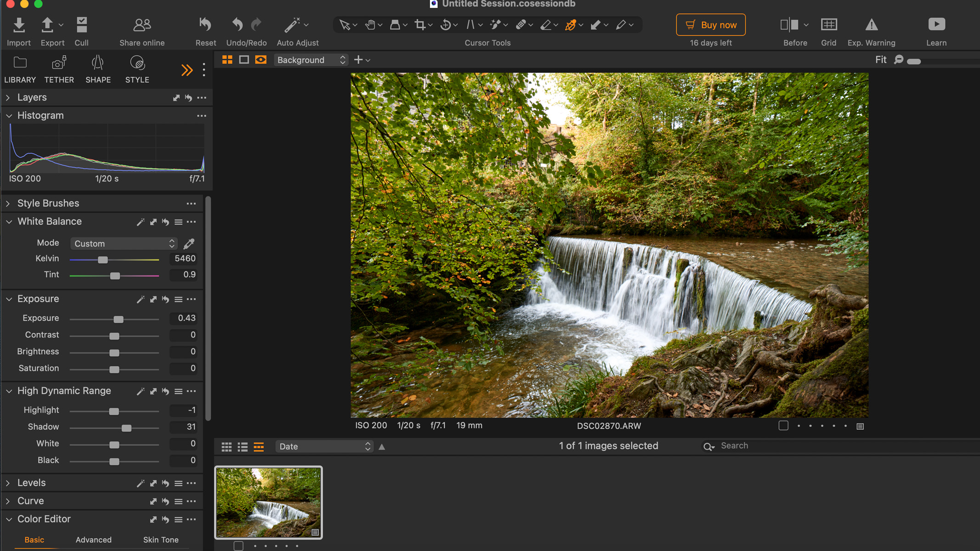Drag the Shadow slider to adjust
Screen dimensions: 980x551
pyautogui.click(x=126, y=427)
